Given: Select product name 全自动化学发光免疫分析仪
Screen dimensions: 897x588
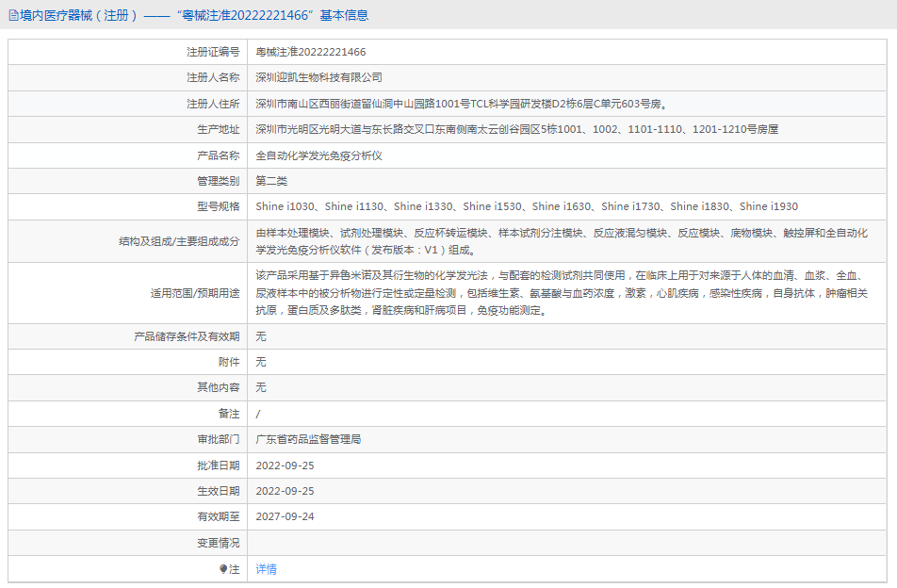Looking at the screenshot, I should (318, 155).
